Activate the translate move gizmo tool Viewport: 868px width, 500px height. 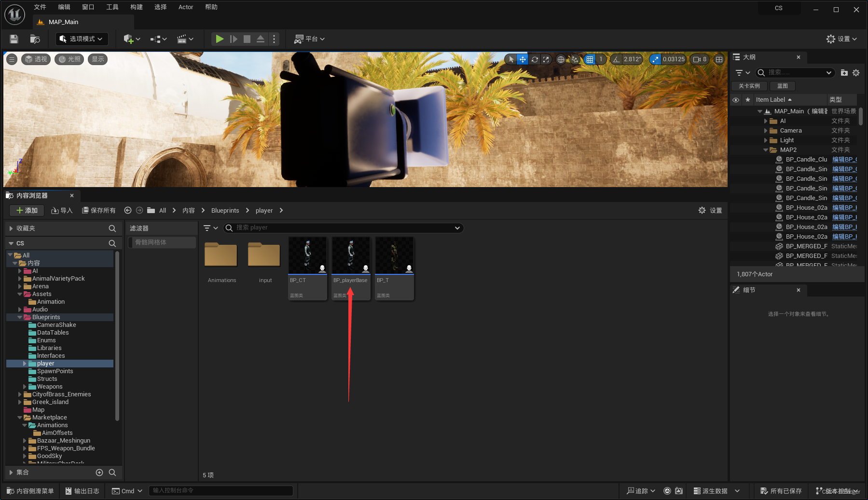523,59
